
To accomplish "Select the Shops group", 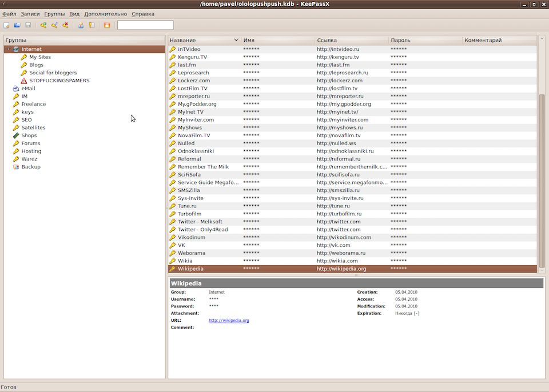I will click(29, 135).
